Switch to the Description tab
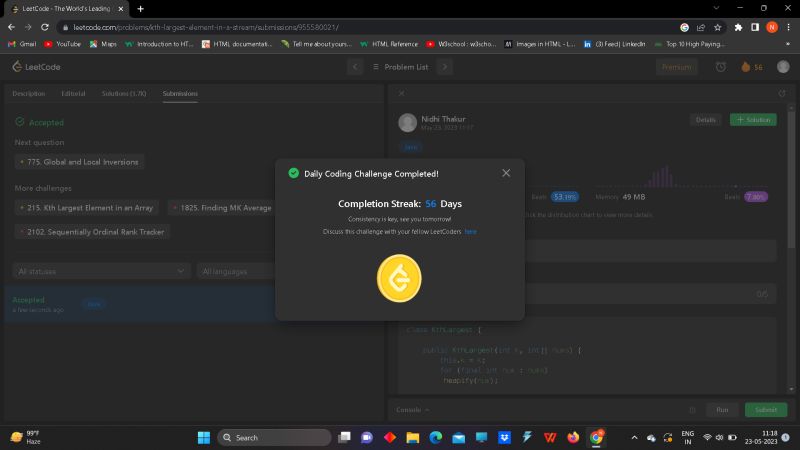 pyautogui.click(x=29, y=93)
